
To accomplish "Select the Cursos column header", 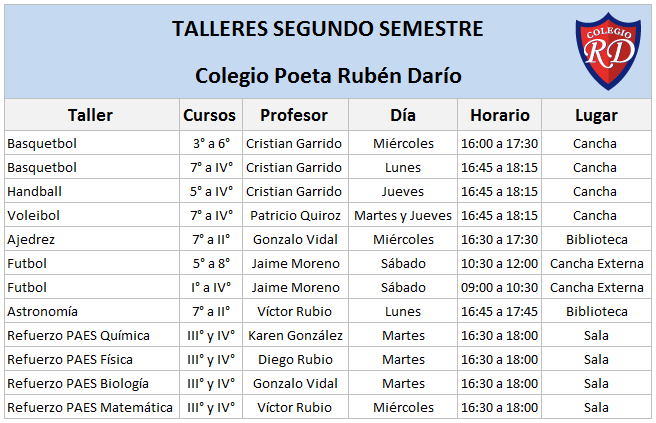I will point(210,115).
